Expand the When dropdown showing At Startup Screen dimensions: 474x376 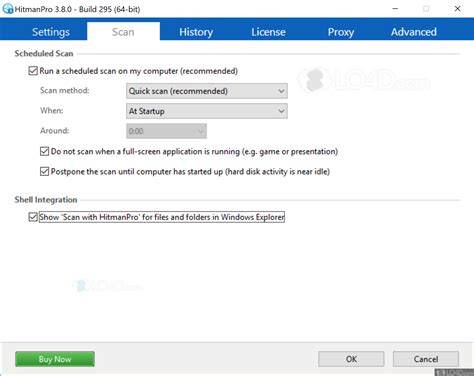pos(207,111)
